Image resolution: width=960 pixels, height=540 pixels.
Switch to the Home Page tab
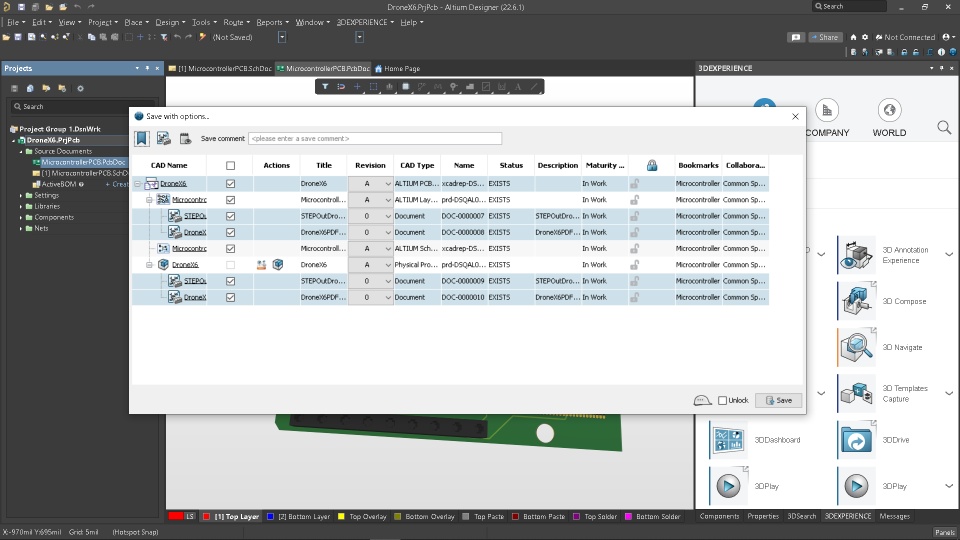[x=397, y=69]
